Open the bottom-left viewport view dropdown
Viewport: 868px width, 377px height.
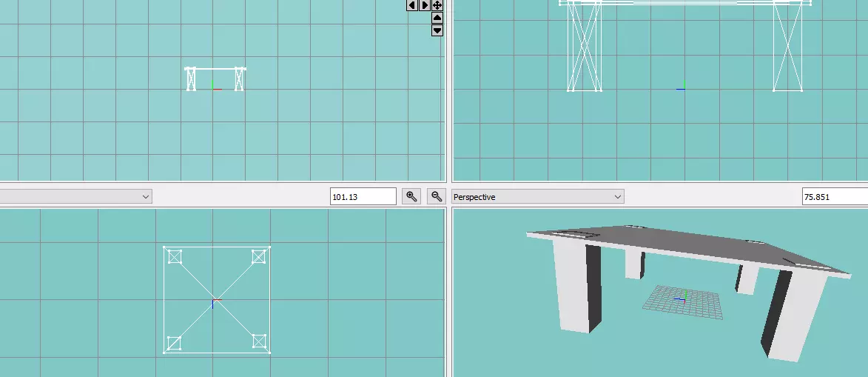click(75, 197)
